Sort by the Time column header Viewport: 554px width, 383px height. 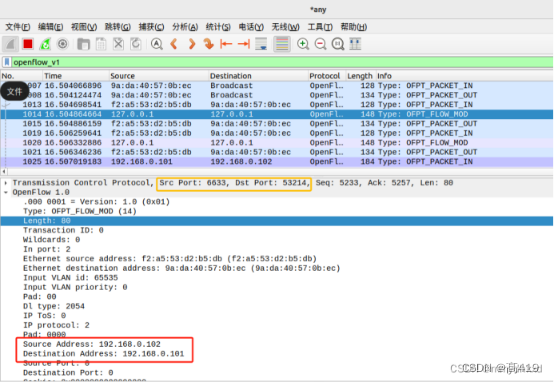[x=76, y=76]
